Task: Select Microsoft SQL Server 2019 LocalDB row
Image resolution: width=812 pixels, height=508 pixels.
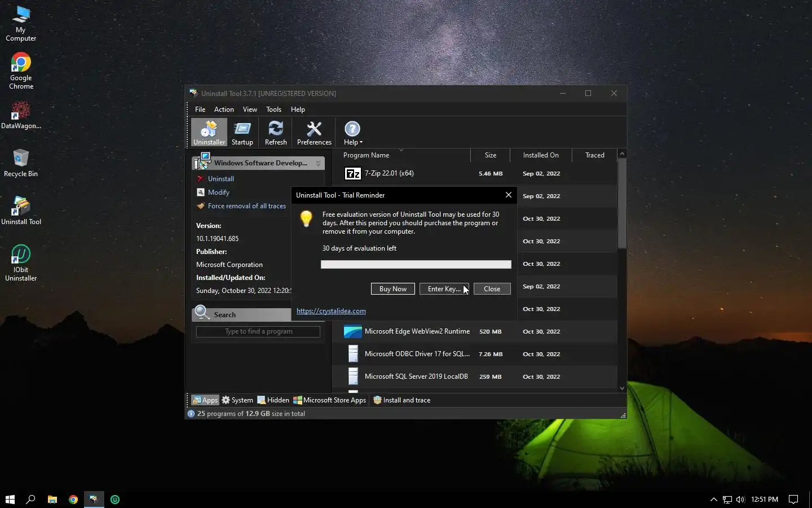Action: 474,376
